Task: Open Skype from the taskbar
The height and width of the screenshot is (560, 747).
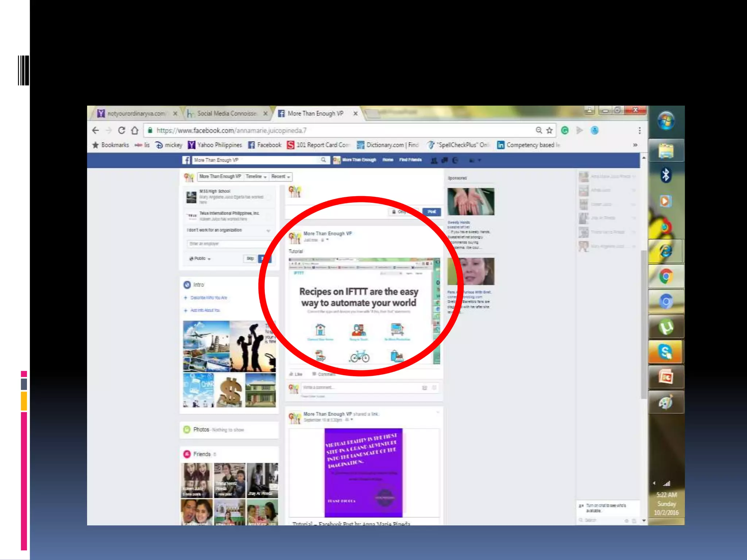Action: [x=666, y=352]
